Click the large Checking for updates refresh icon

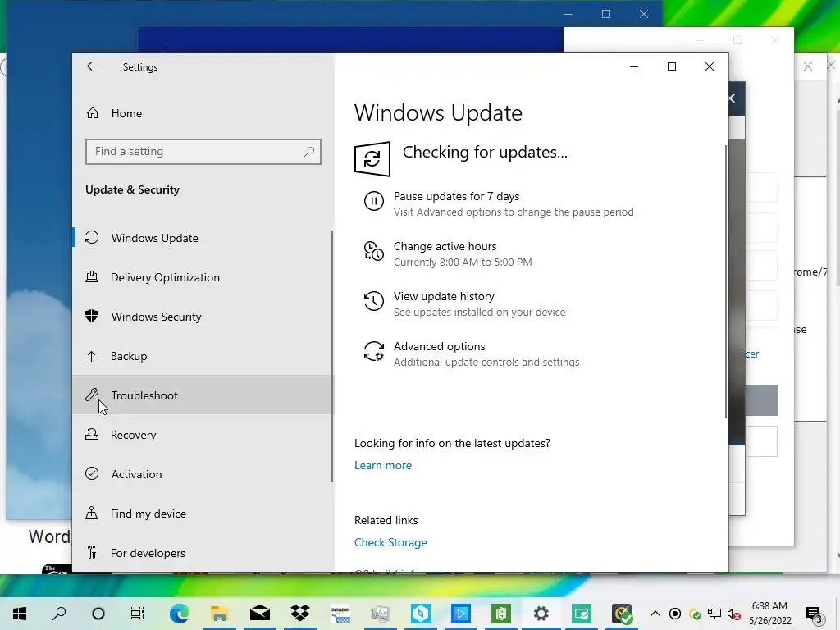372,158
